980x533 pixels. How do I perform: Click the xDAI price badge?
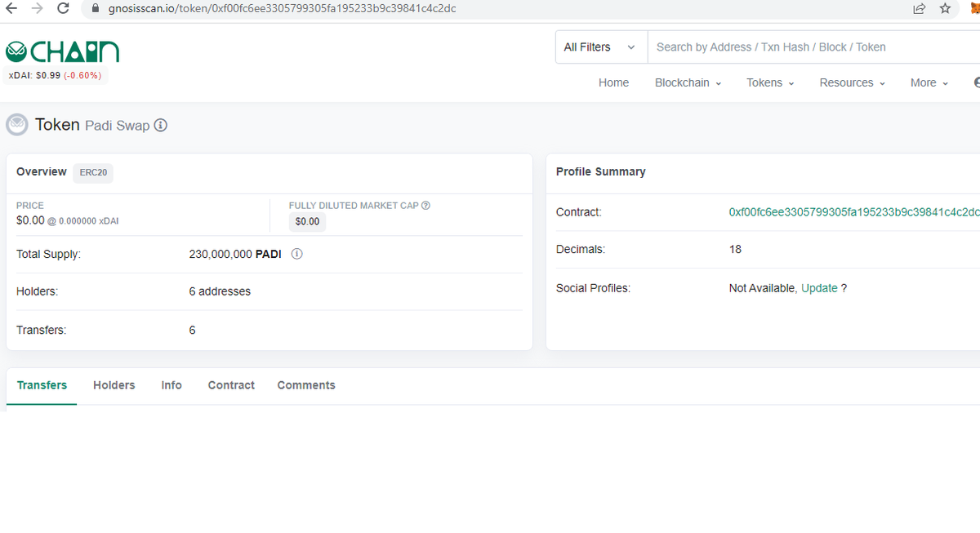click(x=55, y=75)
